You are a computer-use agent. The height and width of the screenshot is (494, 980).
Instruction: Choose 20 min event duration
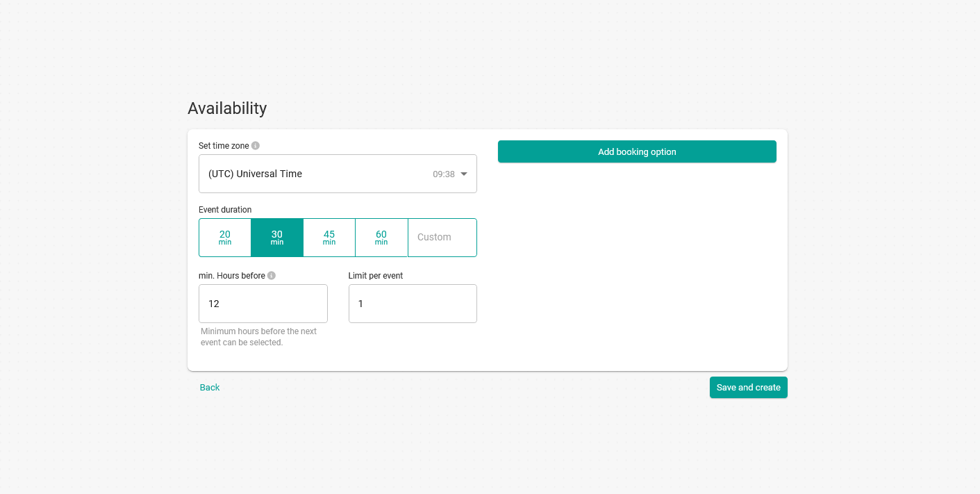pos(225,238)
